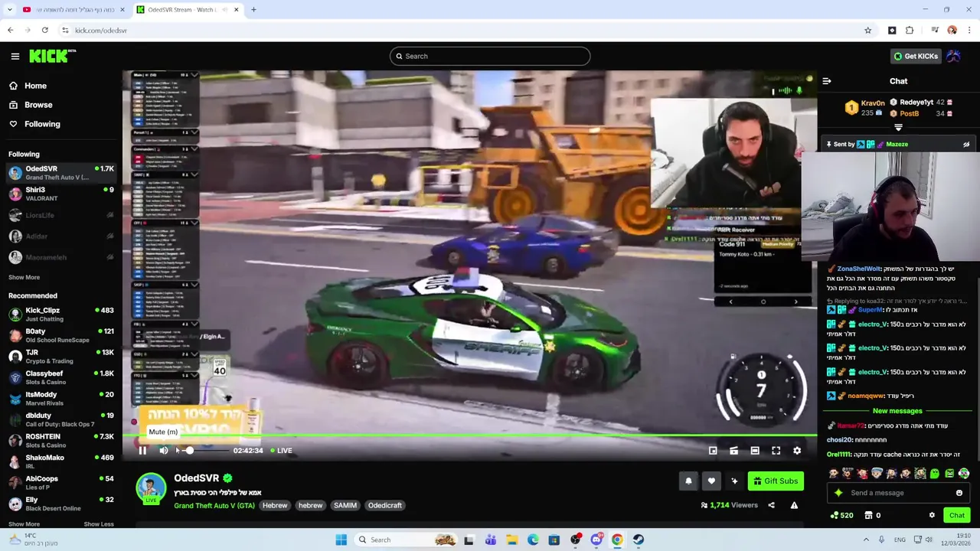This screenshot has height=551, width=980.
Task: Click the Kick search box
Action: coord(490,56)
